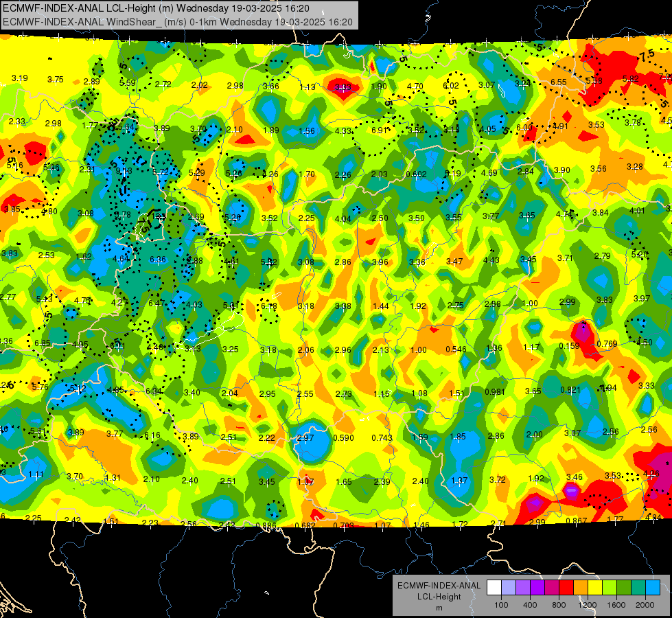Click the wind shear value '0.546'

click(x=456, y=349)
